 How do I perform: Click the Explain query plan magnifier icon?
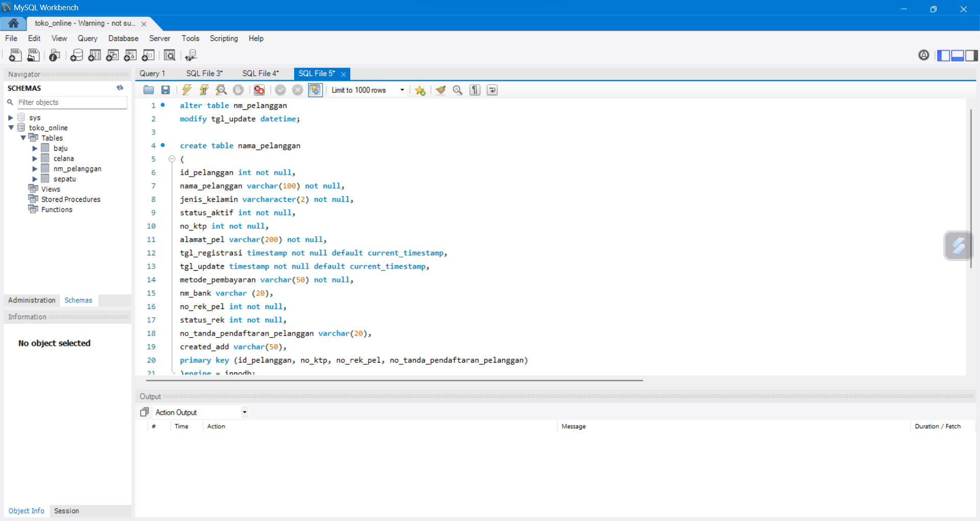[x=221, y=90]
